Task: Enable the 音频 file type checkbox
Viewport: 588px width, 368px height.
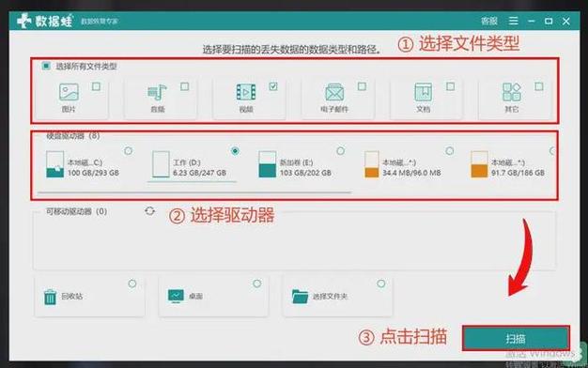Action: point(184,86)
